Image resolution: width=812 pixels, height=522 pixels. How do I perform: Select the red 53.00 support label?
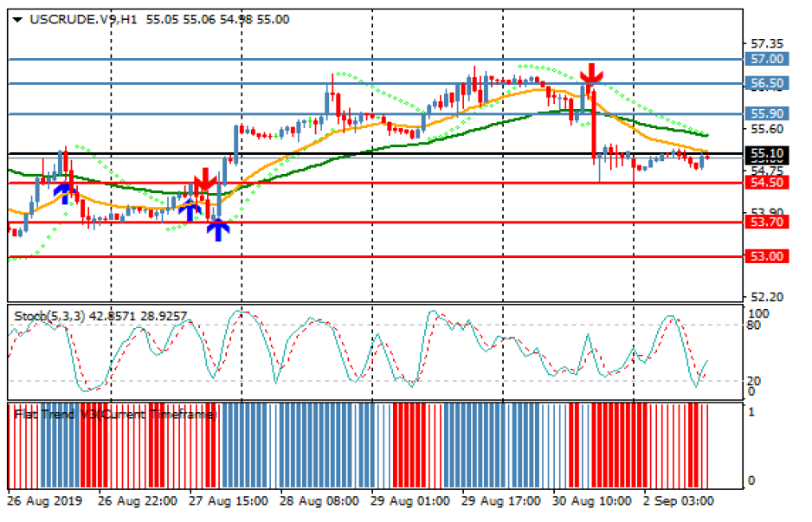[767, 257]
